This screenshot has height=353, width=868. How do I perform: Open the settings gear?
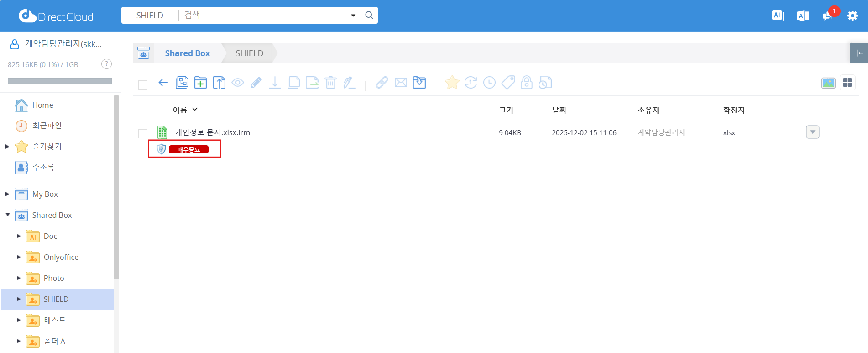click(852, 16)
